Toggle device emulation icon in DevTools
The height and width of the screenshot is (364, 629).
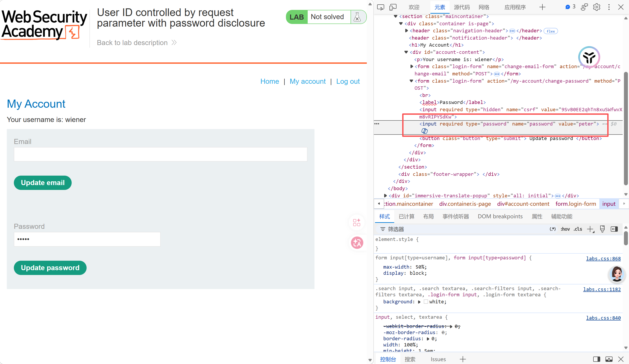393,7
